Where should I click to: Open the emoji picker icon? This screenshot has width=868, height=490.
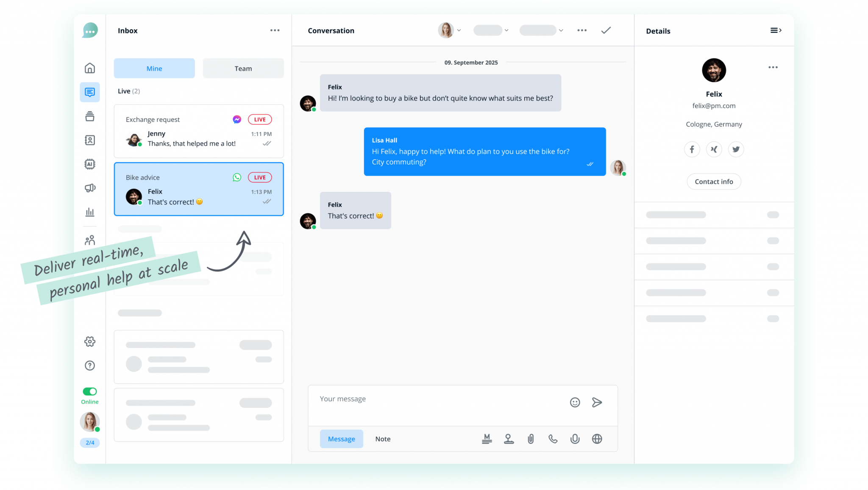point(575,402)
